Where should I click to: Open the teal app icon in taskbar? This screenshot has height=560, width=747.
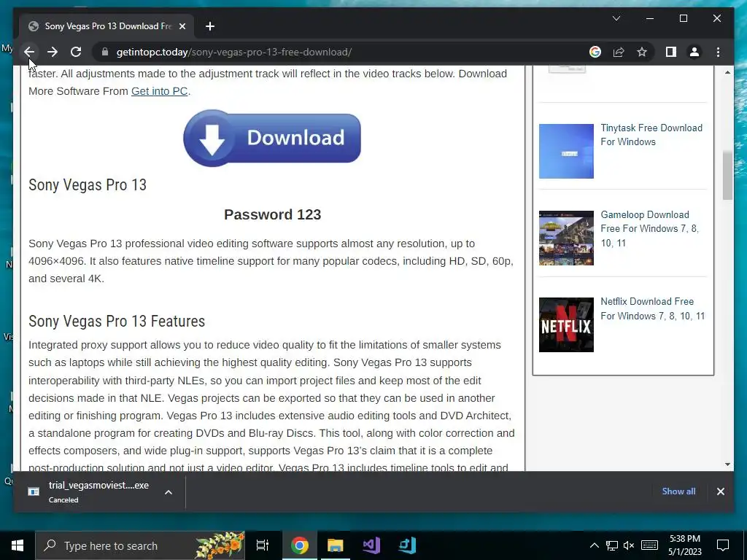point(407,545)
